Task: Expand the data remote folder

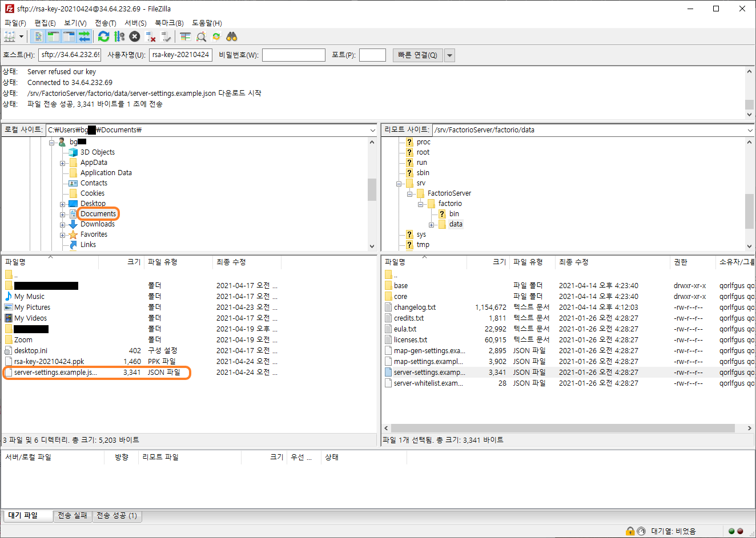Action: (432, 225)
